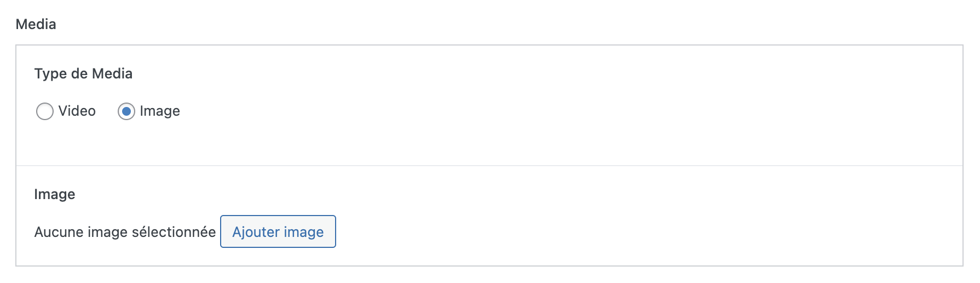The image size is (980, 283).
Task: Click the "Media" section heading
Action: click(36, 24)
